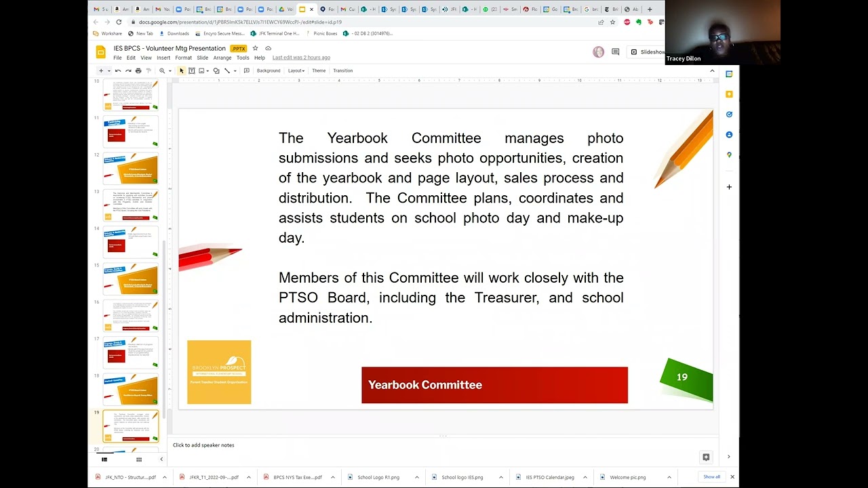Click the Transition button
The height and width of the screenshot is (488, 868).
click(342, 70)
